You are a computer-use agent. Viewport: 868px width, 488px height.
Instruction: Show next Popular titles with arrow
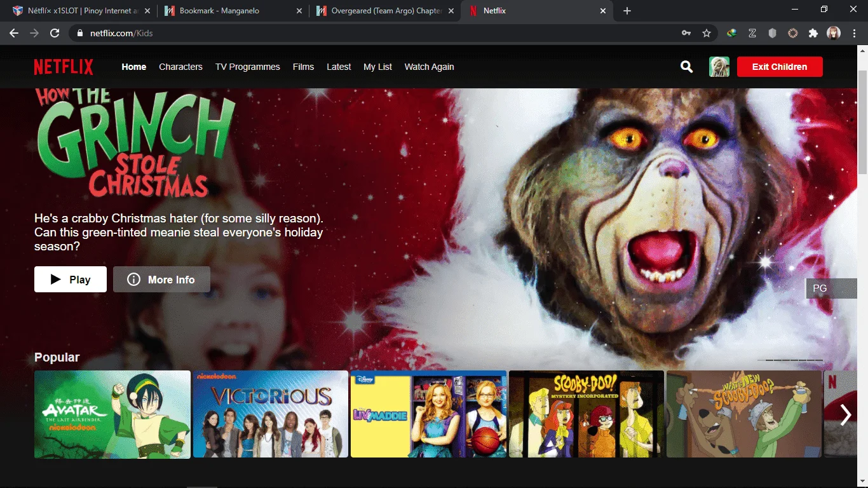846,415
